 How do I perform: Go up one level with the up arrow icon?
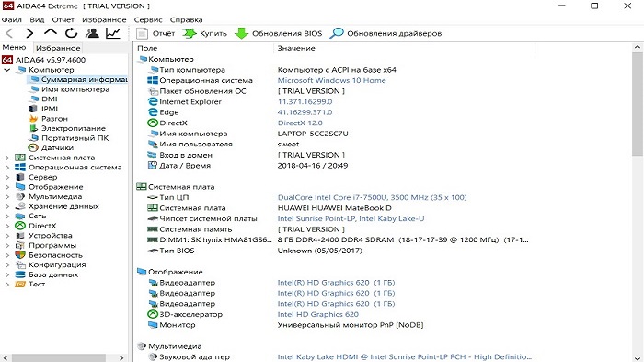[x=50, y=32]
